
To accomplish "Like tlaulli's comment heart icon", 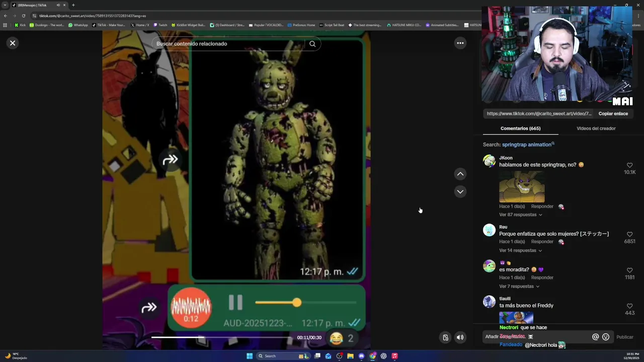I will coord(629,306).
